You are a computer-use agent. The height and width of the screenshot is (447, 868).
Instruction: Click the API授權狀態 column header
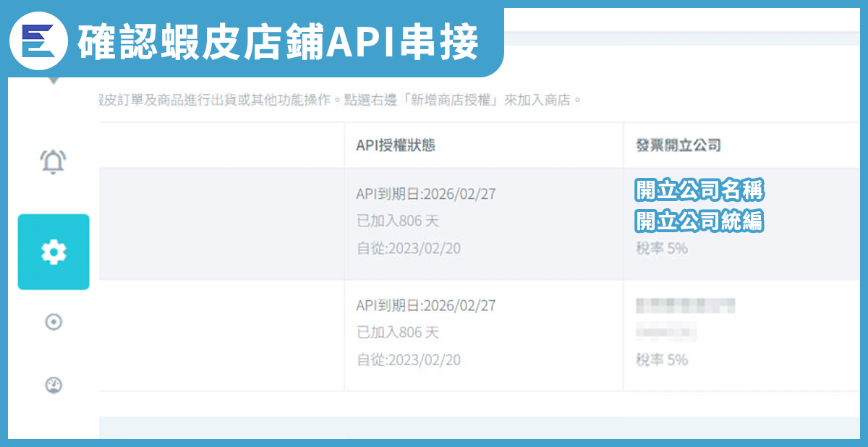pyautogui.click(x=396, y=145)
